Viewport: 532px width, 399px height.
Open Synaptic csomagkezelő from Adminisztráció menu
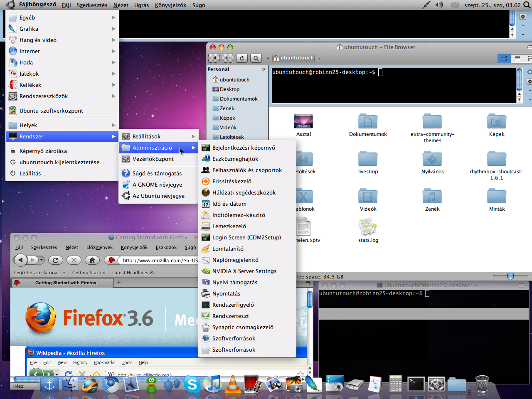click(247, 327)
